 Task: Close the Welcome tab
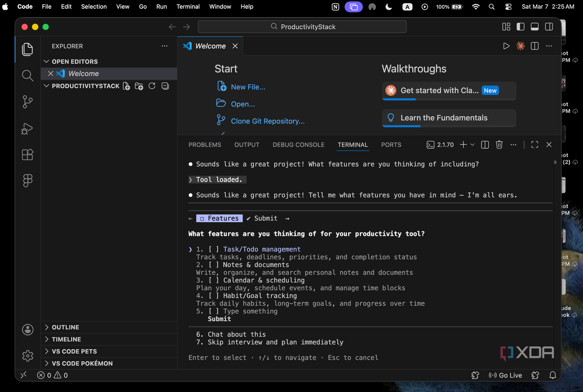(x=235, y=46)
